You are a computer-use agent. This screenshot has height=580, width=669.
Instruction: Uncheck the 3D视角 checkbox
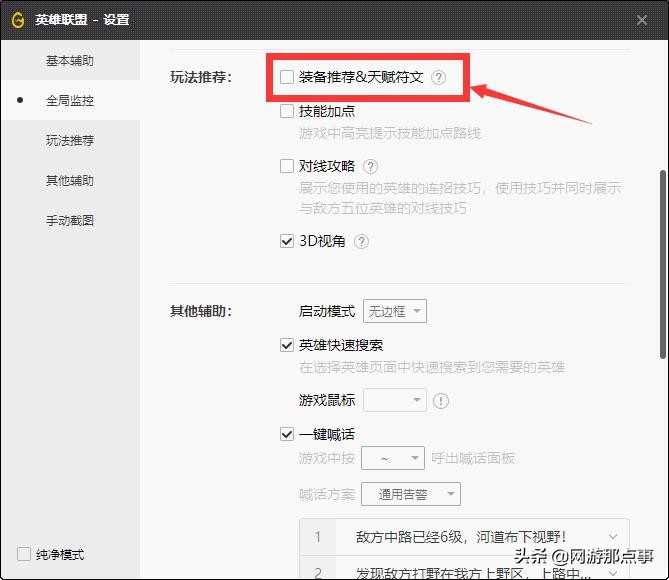[287, 241]
